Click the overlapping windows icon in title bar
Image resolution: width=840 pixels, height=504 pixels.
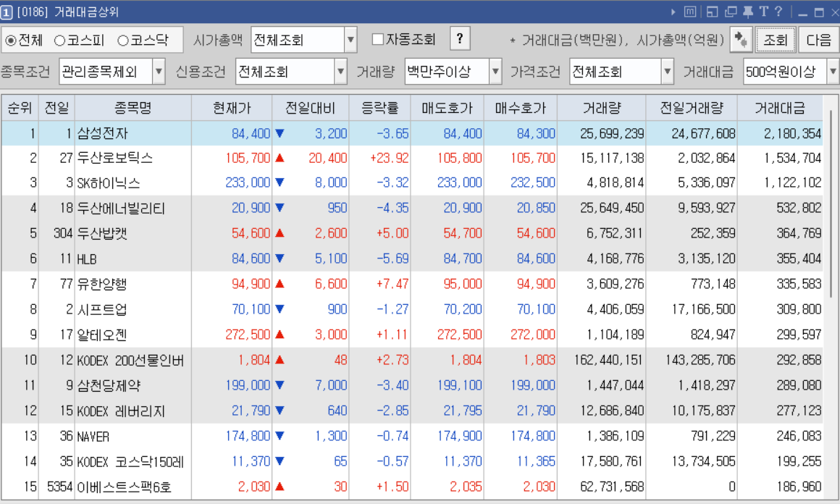click(731, 12)
